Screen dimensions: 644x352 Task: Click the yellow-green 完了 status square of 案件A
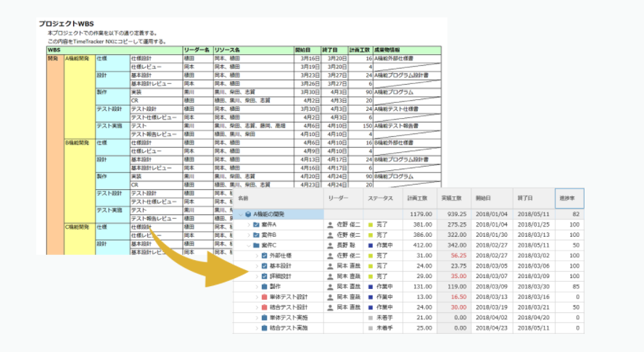(x=371, y=225)
